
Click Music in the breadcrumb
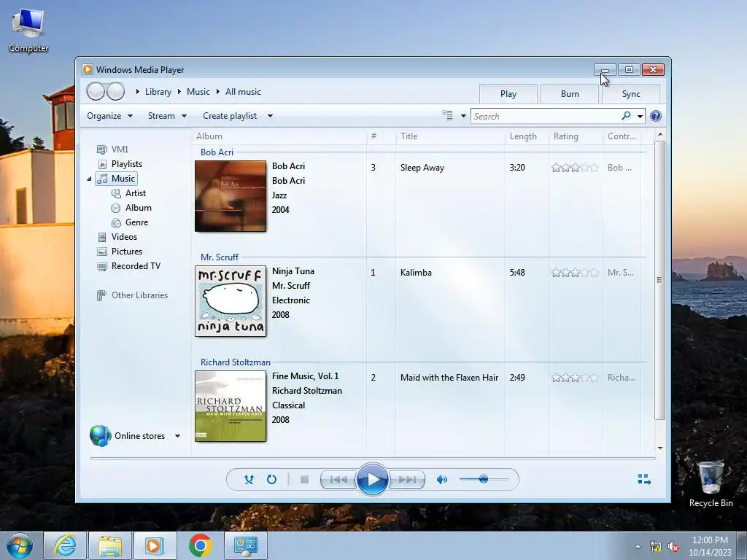point(198,92)
